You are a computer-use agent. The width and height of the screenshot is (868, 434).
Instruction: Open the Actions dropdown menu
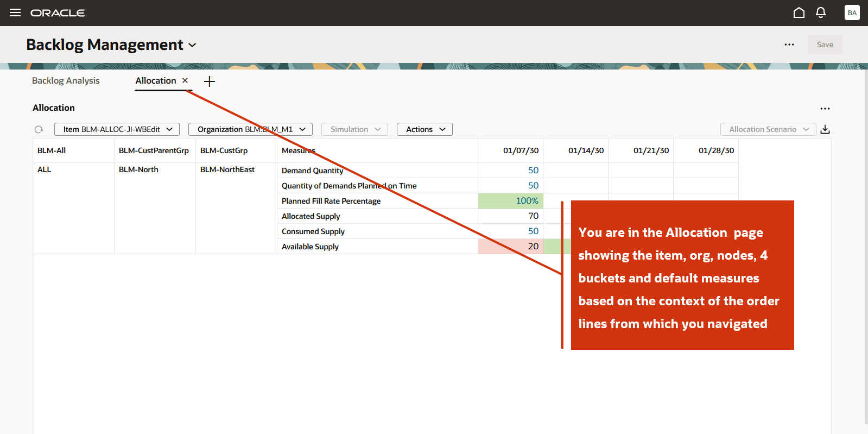425,129
